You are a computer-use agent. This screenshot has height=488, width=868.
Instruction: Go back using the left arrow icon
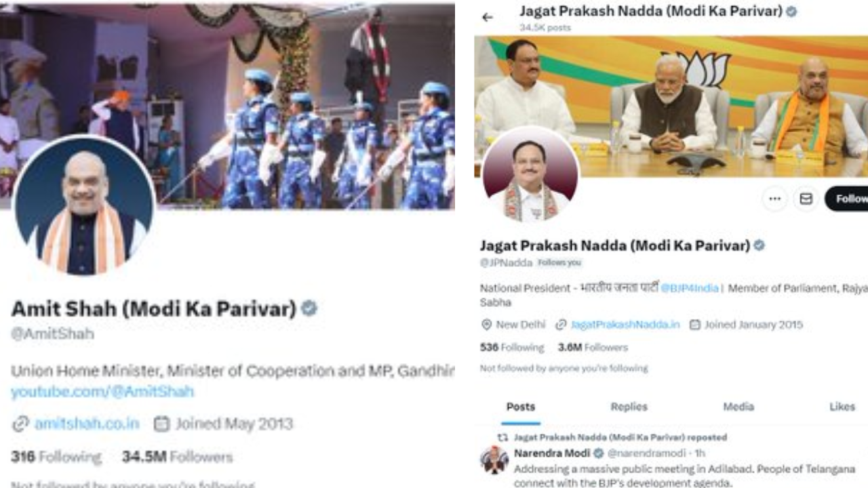tap(487, 17)
